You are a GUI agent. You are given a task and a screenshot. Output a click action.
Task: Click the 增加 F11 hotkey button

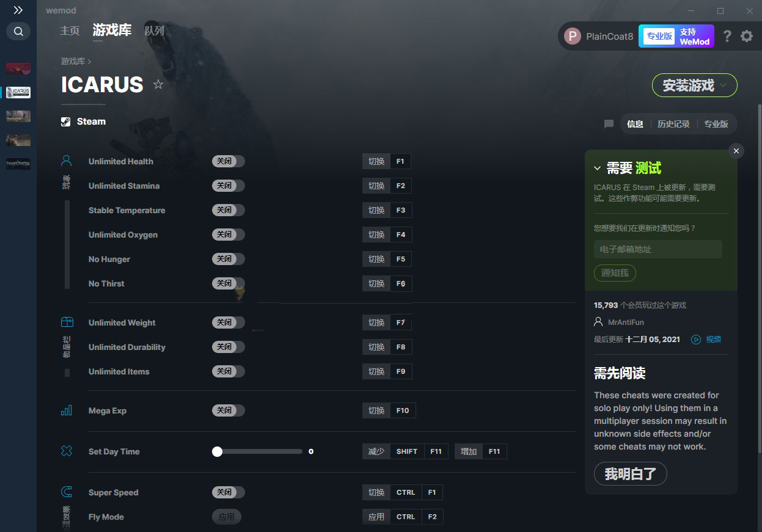[x=481, y=451]
